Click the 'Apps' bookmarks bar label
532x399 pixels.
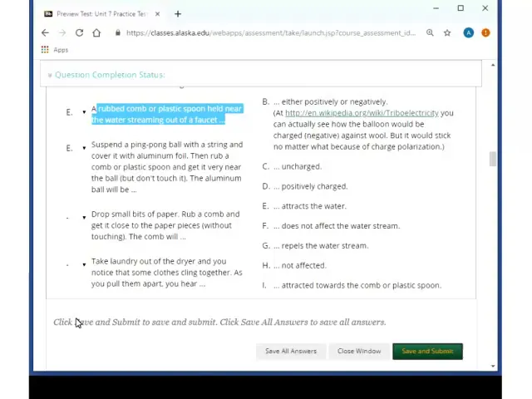click(61, 50)
